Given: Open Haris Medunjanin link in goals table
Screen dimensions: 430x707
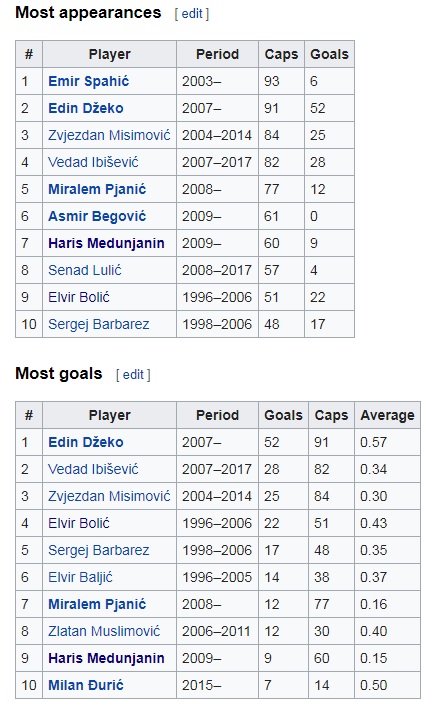Looking at the screenshot, I should click(x=106, y=659).
